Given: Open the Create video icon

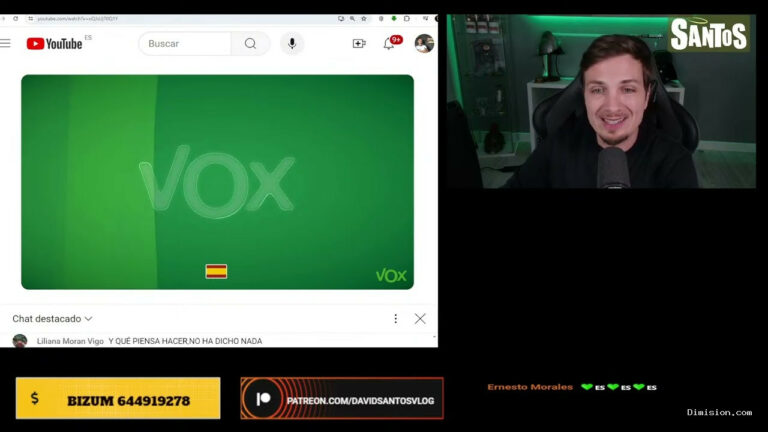Looking at the screenshot, I should [x=359, y=44].
